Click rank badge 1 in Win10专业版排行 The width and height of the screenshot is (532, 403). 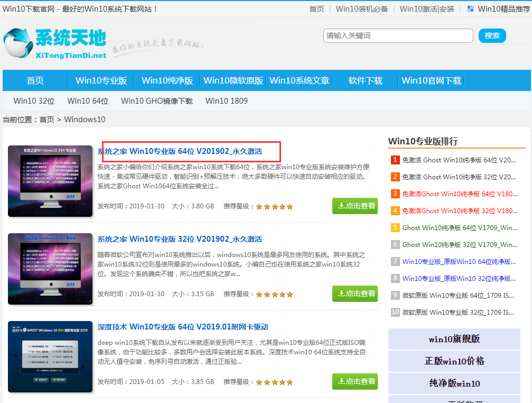[x=395, y=160]
